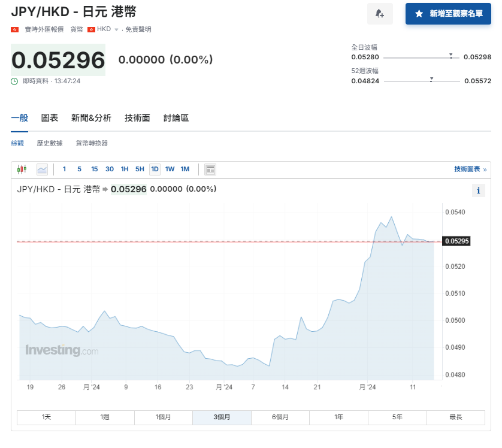Screen dimensions: 502x448
Task: Click the info icon on the chart
Action: (x=478, y=190)
